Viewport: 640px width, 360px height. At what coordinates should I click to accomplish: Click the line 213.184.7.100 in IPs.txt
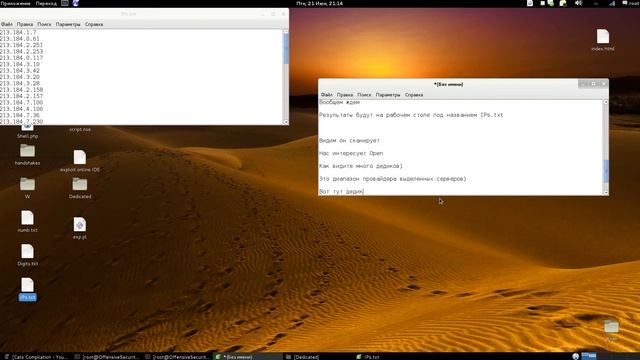tap(21, 102)
